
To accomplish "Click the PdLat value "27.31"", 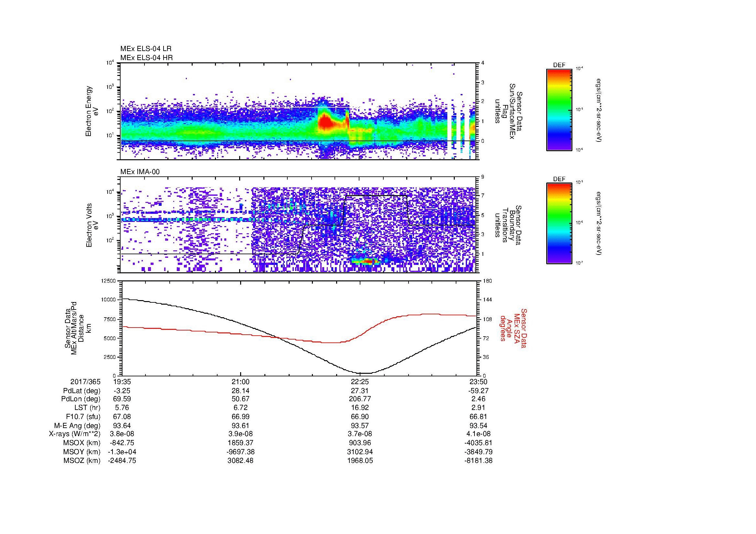I will 360,391.
